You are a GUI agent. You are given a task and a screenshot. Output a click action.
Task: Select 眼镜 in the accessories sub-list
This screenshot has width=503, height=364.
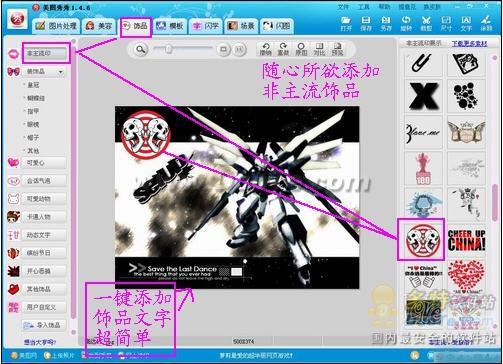point(33,124)
